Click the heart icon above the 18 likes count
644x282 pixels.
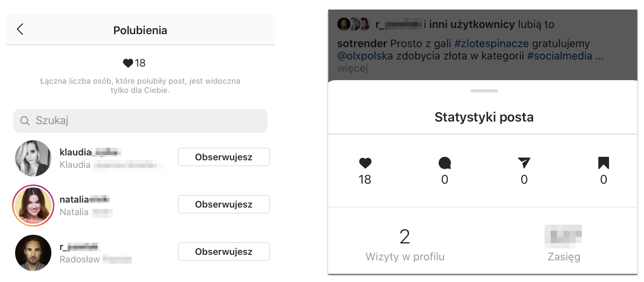pos(128,63)
